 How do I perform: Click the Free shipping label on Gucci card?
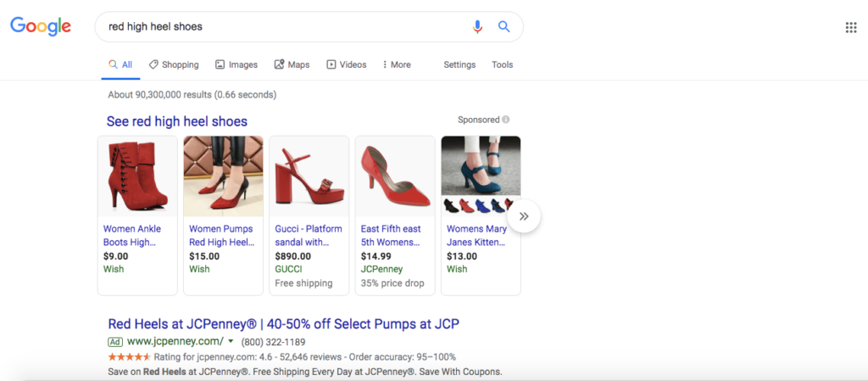[304, 283]
